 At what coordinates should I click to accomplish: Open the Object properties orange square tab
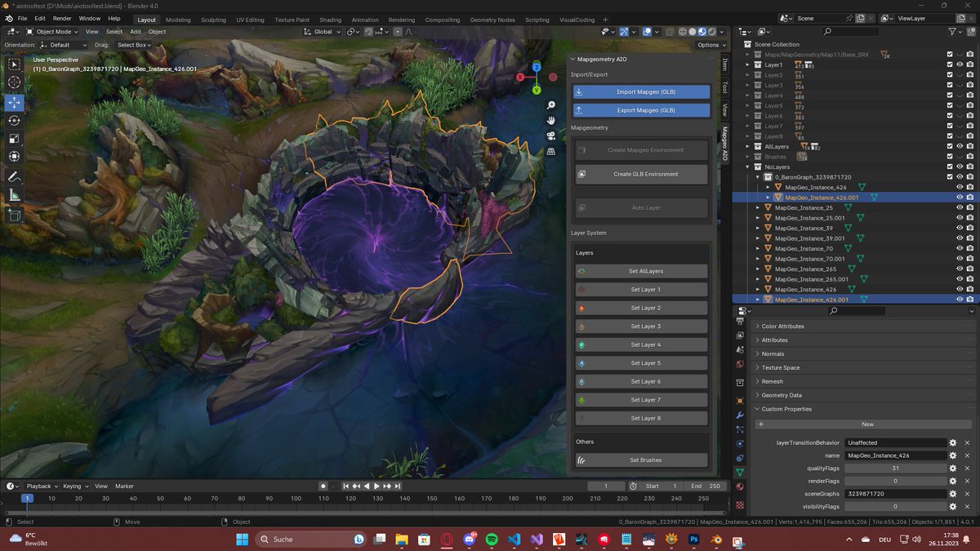pyautogui.click(x=740, y=402)
